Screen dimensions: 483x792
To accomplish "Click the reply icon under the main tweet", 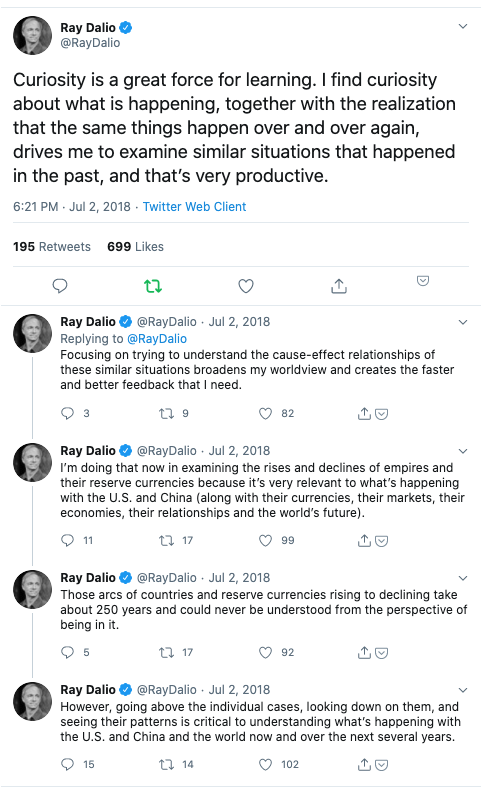I will 60,286.
